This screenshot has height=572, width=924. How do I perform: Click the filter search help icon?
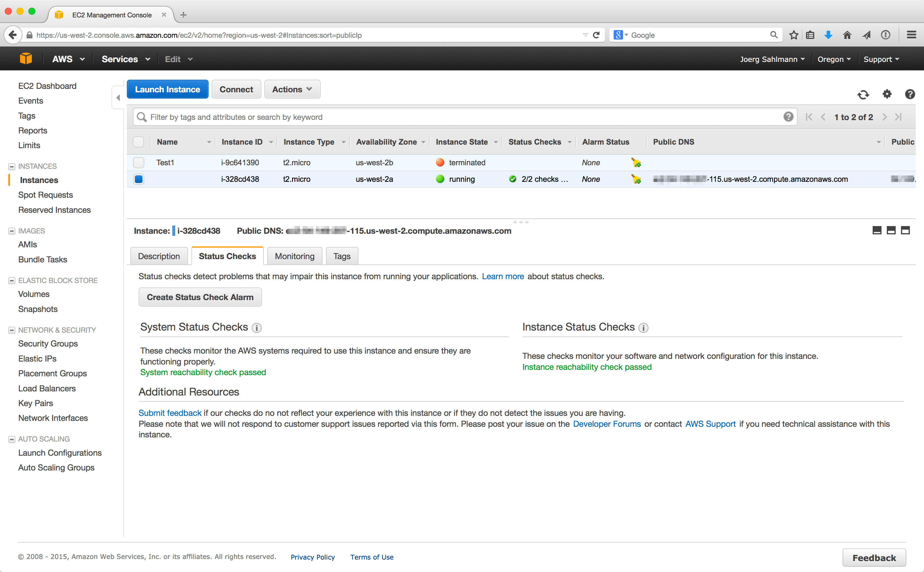click(788, 117)
